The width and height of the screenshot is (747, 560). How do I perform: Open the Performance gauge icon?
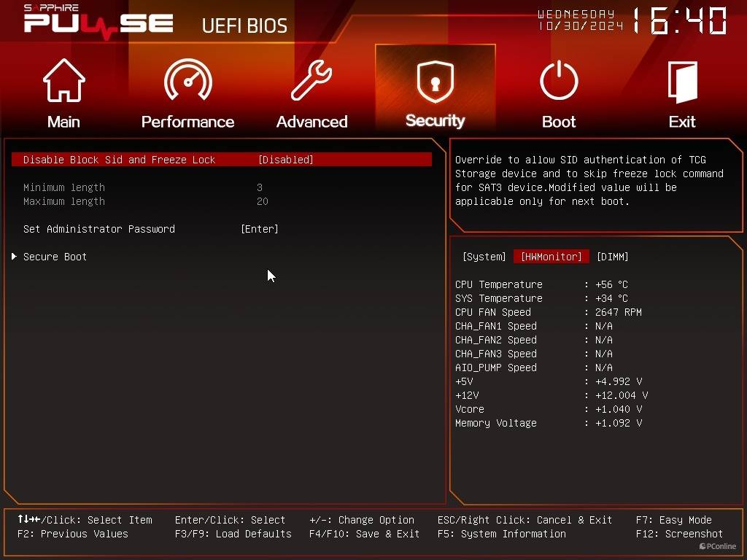tap(187, 79)
